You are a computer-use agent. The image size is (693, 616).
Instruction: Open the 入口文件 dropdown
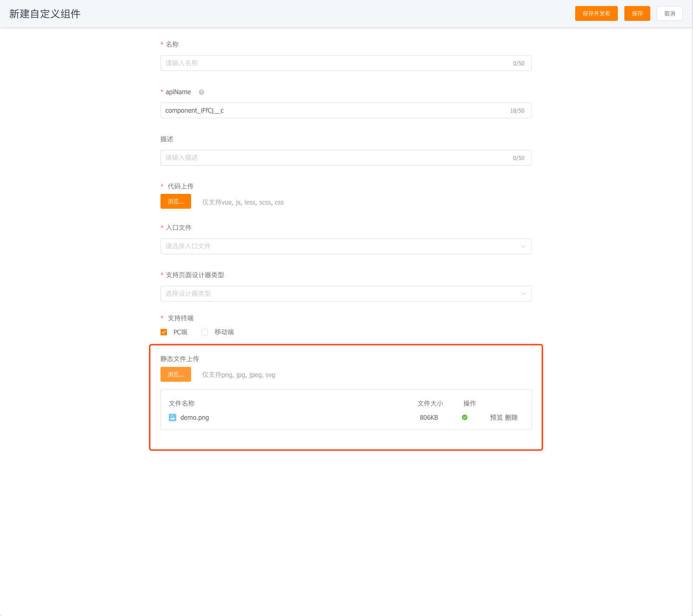point(346,246)
